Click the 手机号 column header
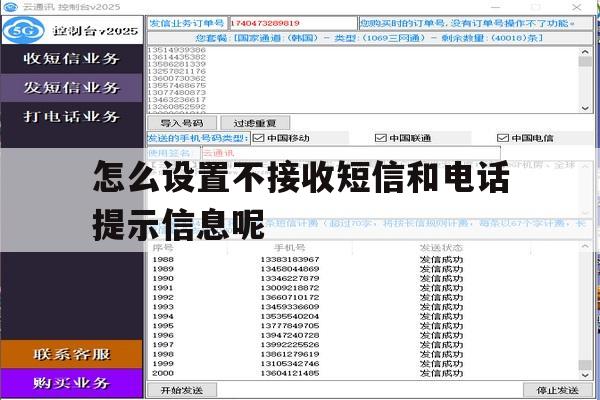 (x=290, y=248)
